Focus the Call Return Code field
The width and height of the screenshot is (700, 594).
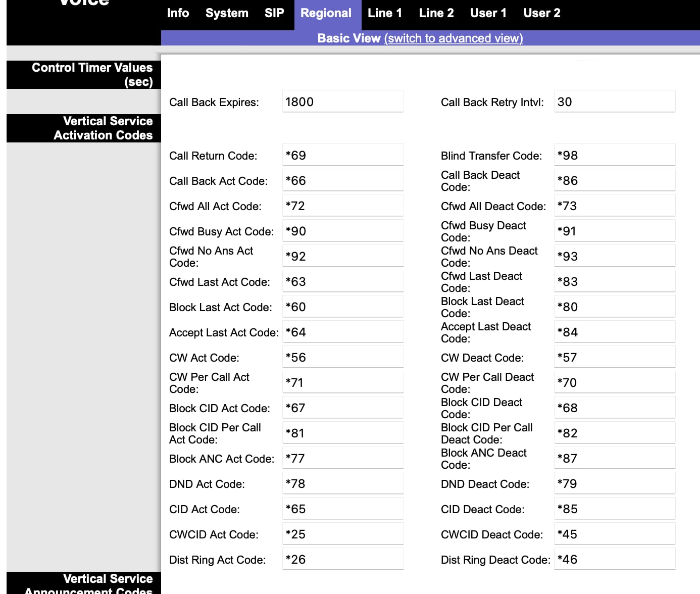tap(343, 155)
